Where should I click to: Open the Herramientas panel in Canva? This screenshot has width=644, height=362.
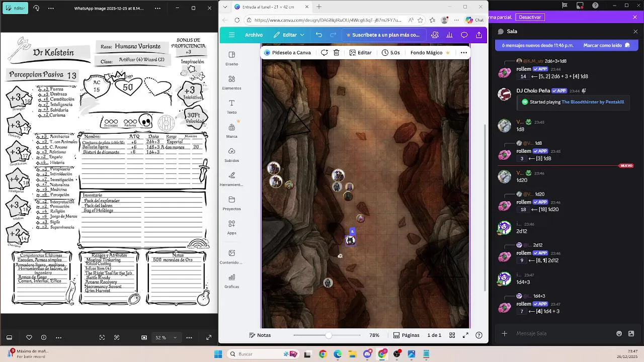[231, 179]
